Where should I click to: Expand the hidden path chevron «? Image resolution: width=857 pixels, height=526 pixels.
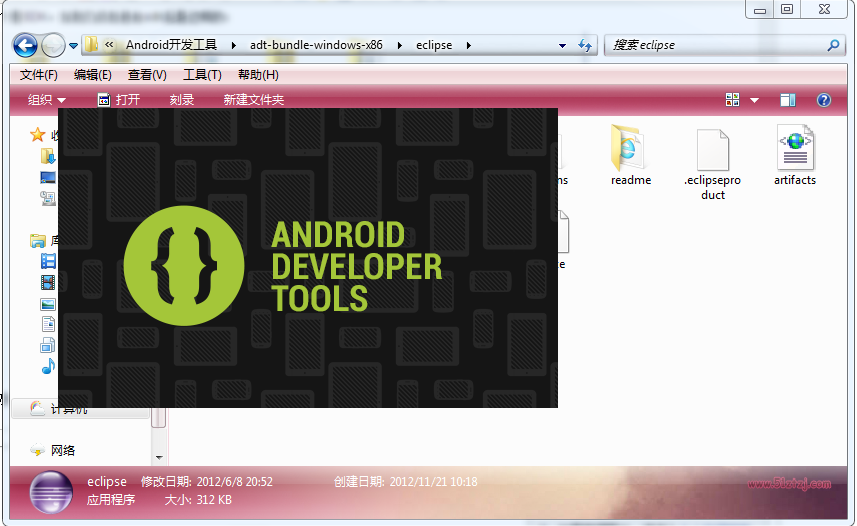click(x=109, y=45)
